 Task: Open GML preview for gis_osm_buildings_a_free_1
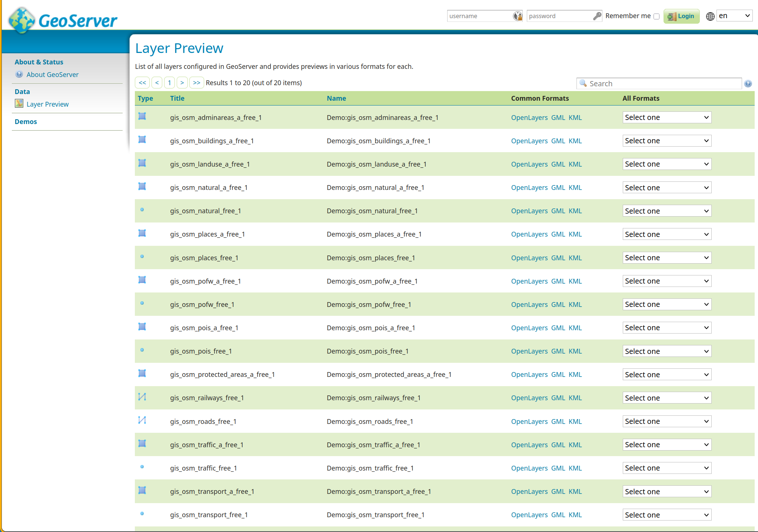558,141
